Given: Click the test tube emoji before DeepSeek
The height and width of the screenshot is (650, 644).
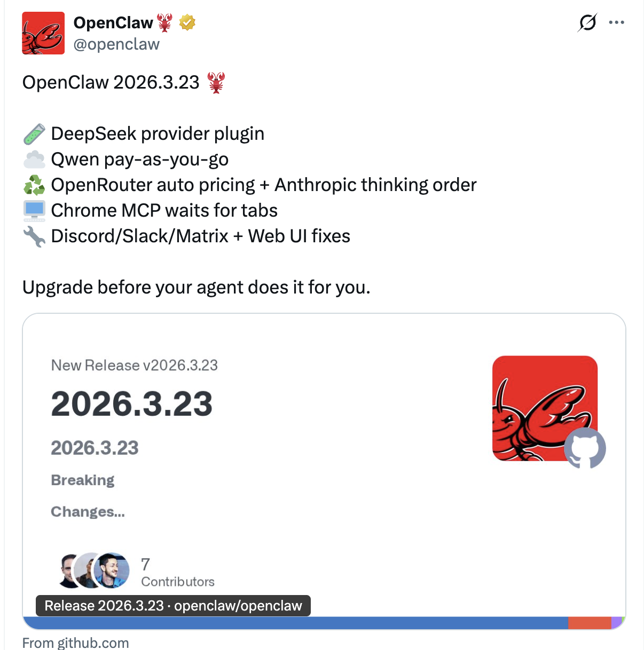Looking at the screenshot, I should (34, 134).
